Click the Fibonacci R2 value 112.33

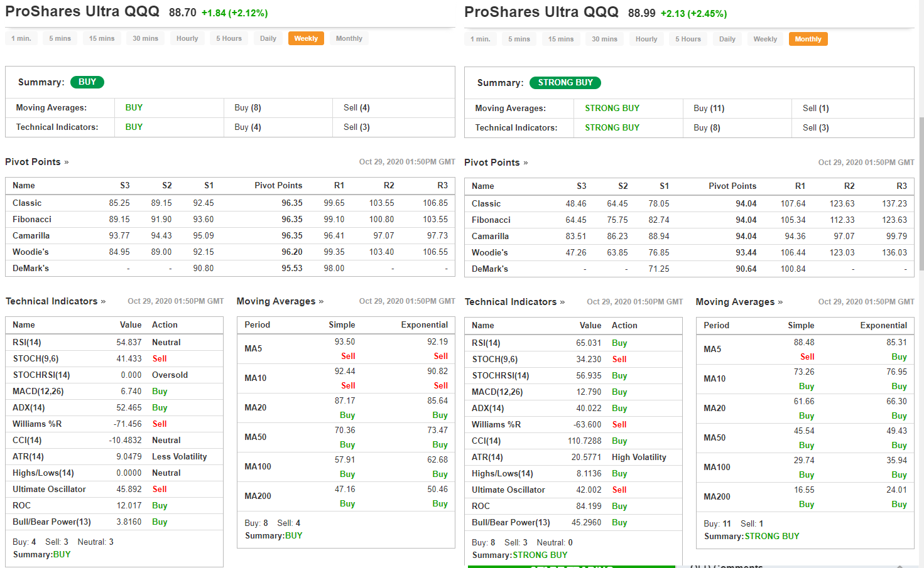pyautogui.click(x=842, y=220)
